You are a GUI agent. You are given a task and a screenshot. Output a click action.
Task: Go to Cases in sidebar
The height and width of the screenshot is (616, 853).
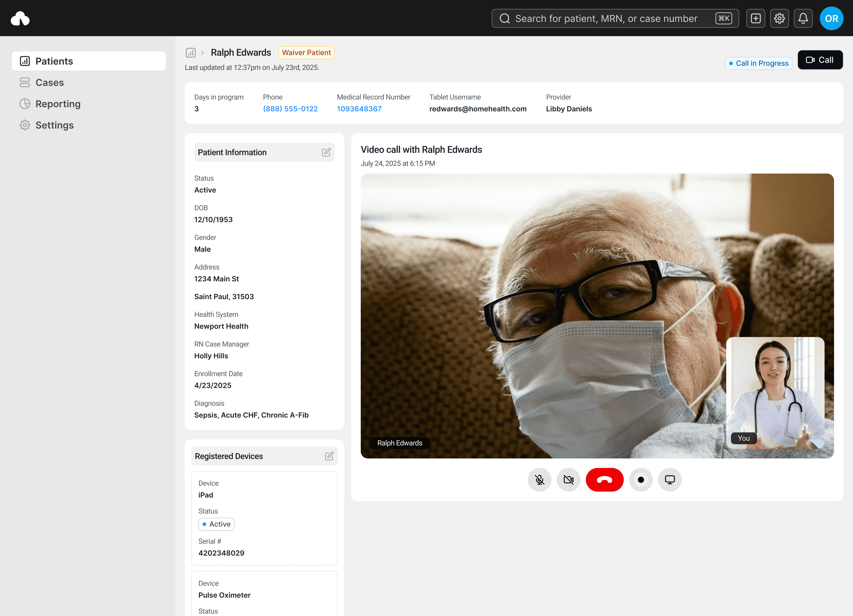coord(49,82)
